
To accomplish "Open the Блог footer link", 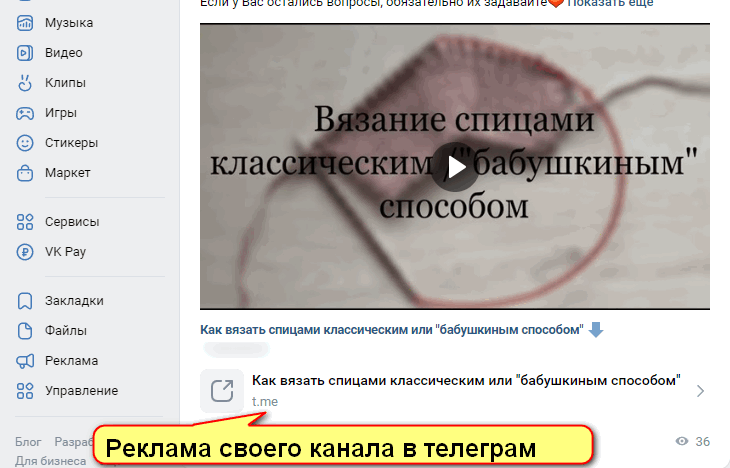I will click(28, 441).
